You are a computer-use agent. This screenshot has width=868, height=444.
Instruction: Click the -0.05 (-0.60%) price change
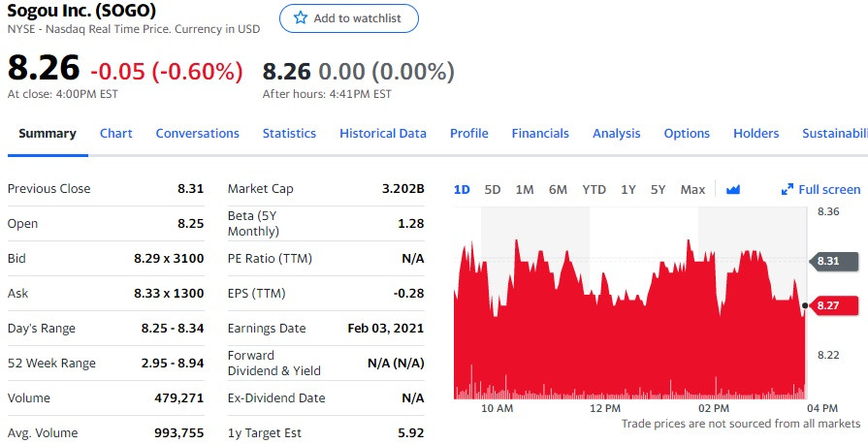[x=167, y=72]
